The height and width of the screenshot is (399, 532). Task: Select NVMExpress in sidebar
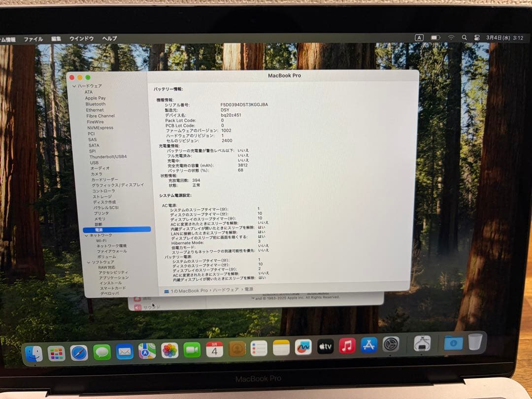pos(100,128)
